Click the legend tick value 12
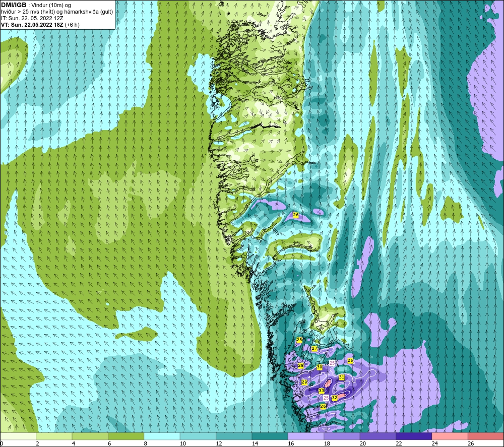Image resolution: width=504 pixels, height=447 pixels. point(219,443)
